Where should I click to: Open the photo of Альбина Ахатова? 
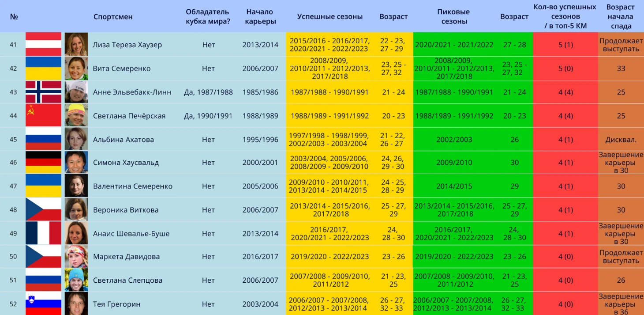[x=76, y=139]
